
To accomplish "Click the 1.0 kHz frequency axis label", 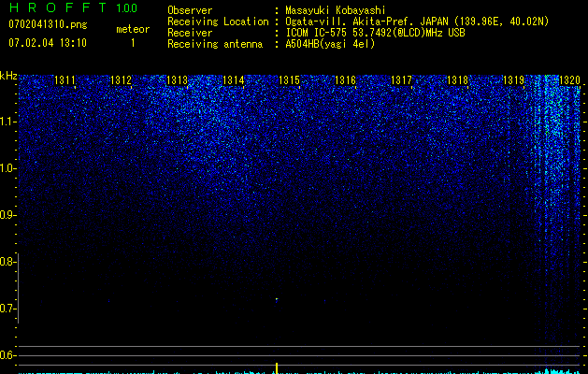I will tap(7, 168).
